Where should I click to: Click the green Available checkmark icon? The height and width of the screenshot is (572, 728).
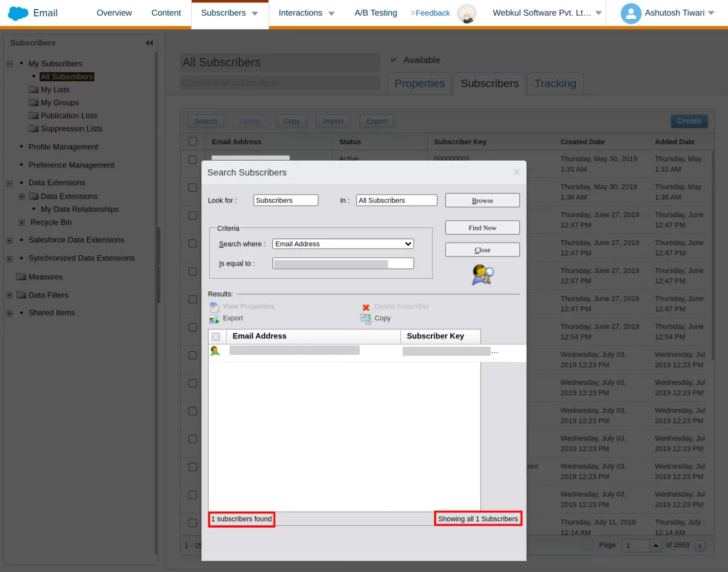click(393, 60)
